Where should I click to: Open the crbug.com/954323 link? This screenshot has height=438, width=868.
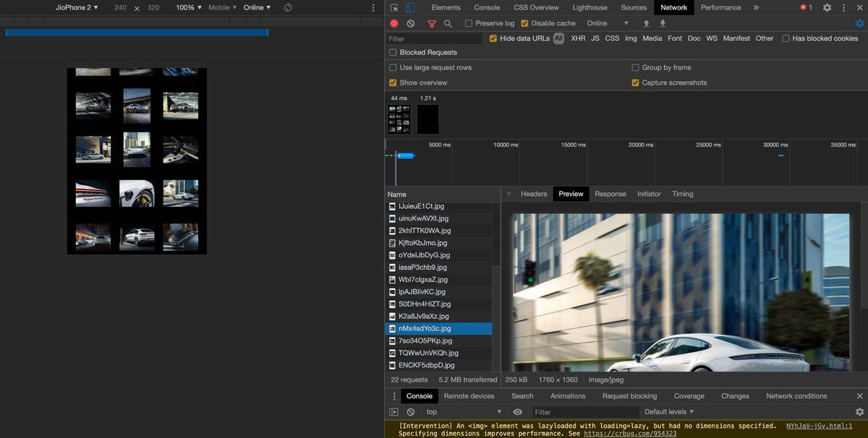630,434
